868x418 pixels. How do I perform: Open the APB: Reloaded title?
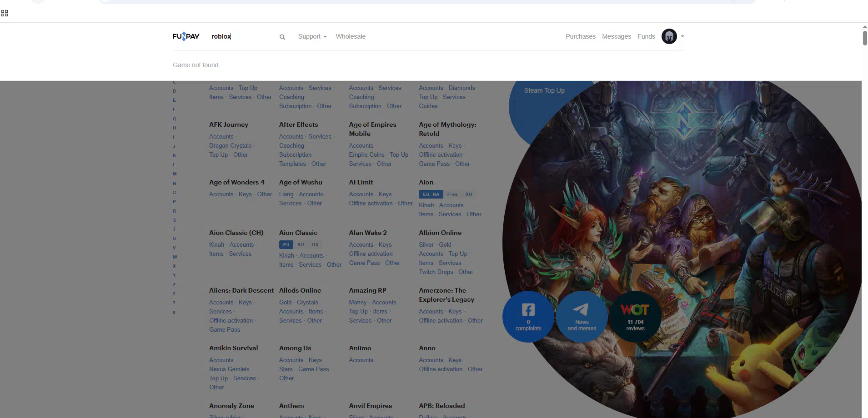(442, 406)
